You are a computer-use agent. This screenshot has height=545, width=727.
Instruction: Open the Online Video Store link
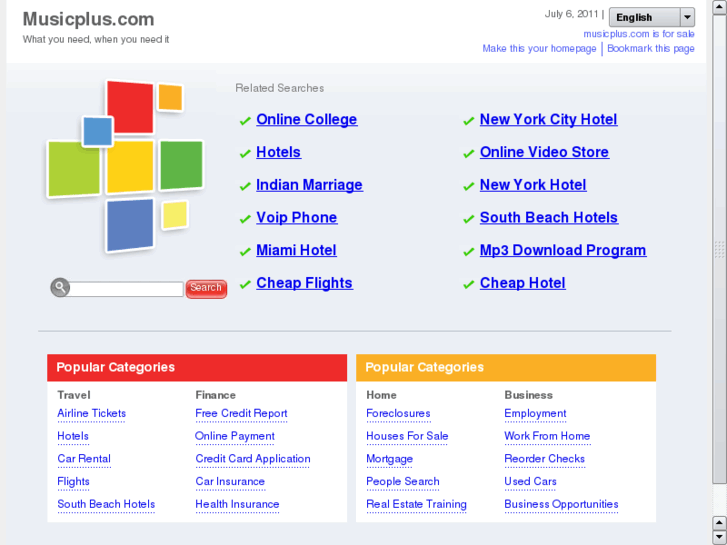pos(544,152)
